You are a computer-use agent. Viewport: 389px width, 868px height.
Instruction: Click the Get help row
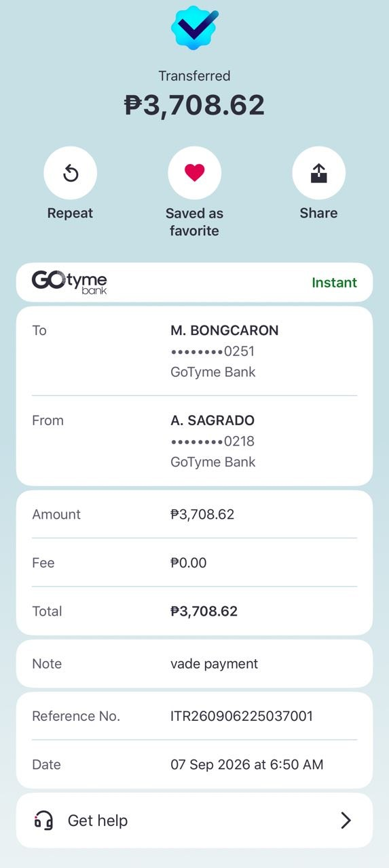tap(195, 821)
